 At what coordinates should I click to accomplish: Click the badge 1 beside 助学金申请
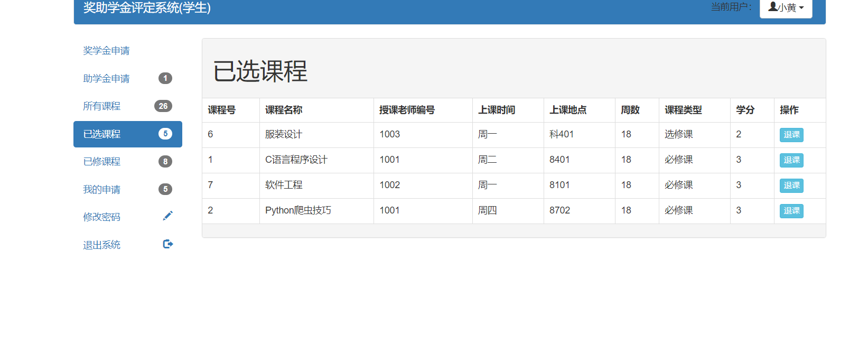point(165,78)
